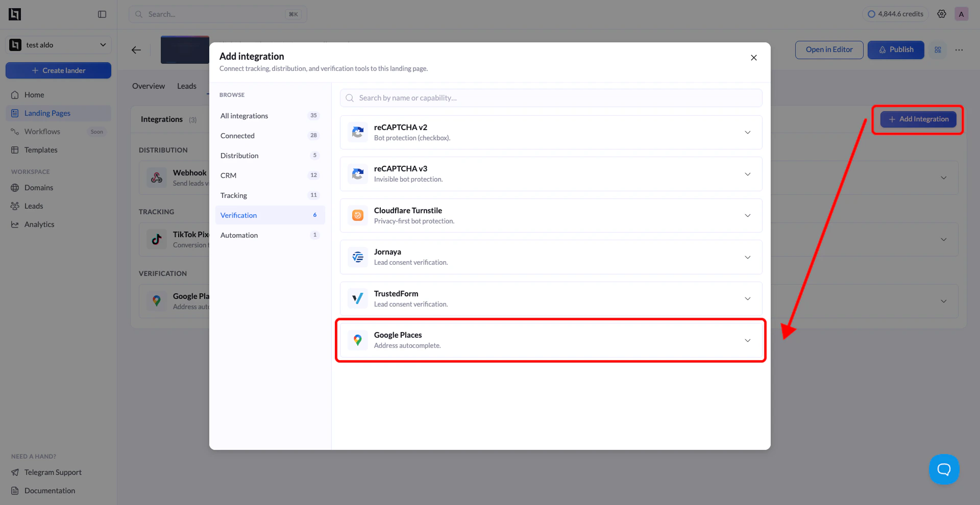
Task: Select Connected category
Action: tap(270, 136)
